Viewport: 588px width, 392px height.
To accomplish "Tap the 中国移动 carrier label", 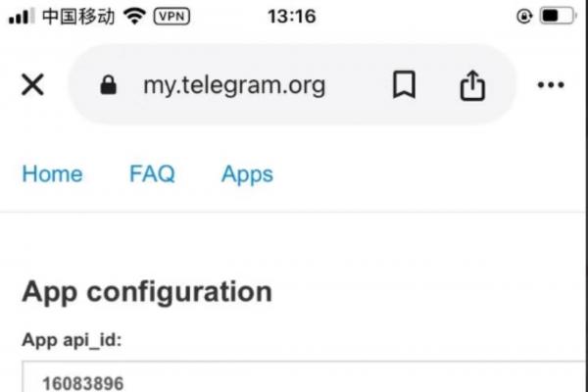I will [78, 17].
